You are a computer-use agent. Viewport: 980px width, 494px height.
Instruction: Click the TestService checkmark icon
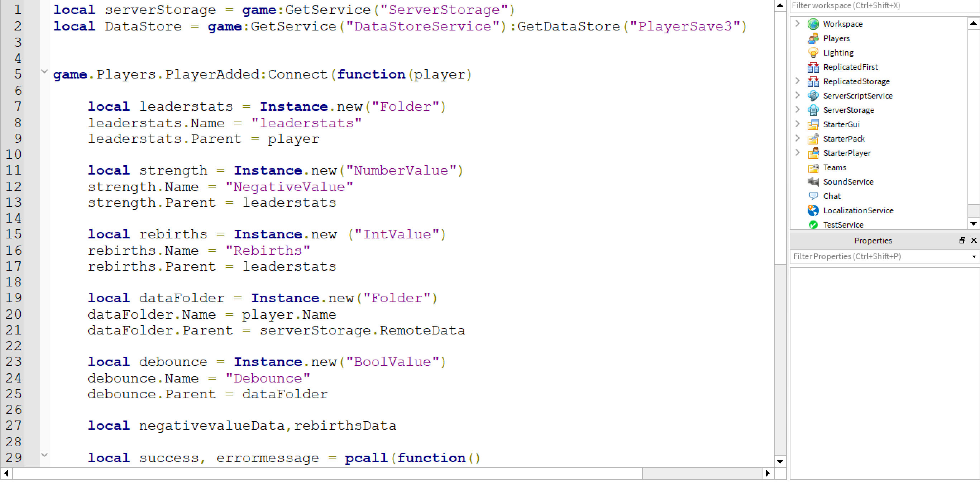[813, 224]
